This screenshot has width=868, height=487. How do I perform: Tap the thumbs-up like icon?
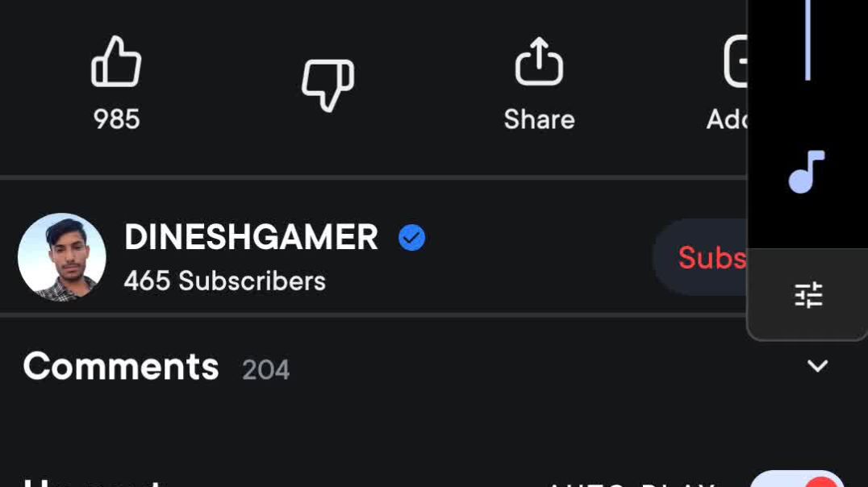(116, 62)
